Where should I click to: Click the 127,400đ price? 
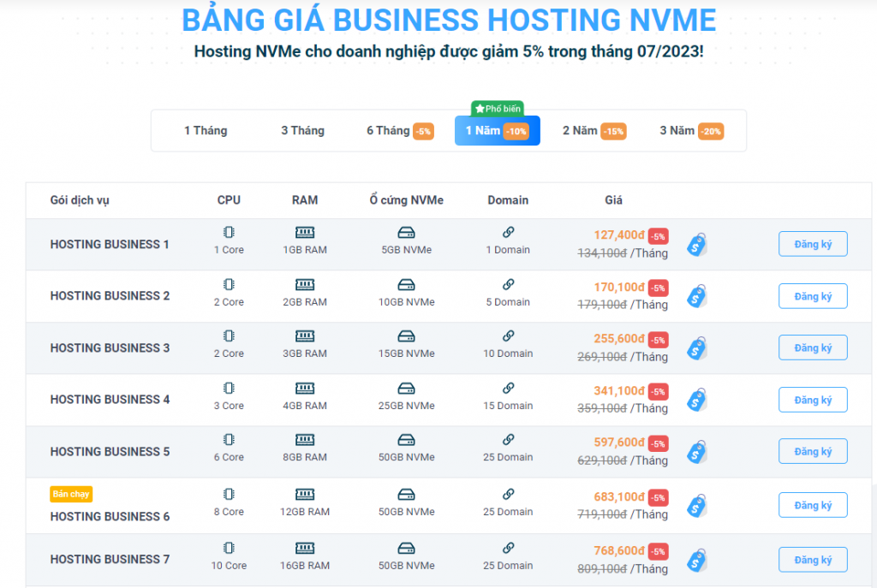(x=619, y=235)
